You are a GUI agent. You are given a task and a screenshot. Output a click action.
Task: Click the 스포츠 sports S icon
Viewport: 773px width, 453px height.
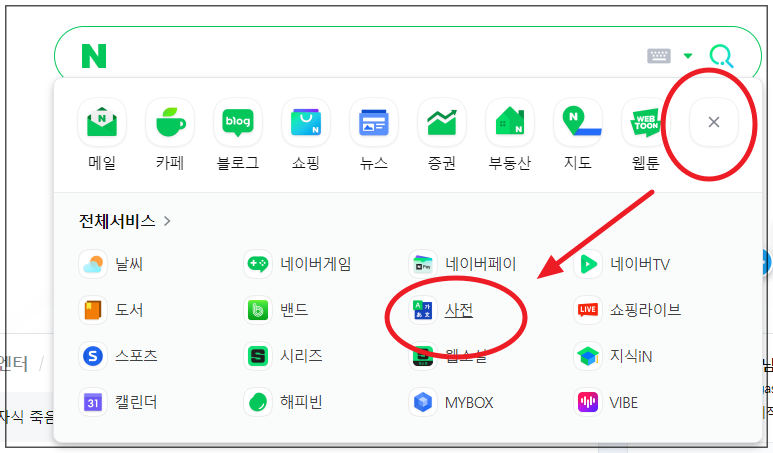93,356
